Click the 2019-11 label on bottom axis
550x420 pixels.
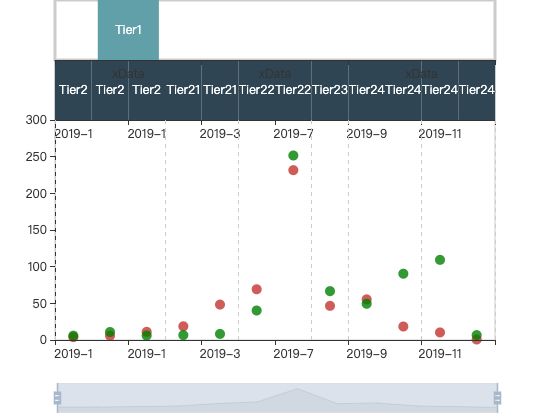[440, 354]
